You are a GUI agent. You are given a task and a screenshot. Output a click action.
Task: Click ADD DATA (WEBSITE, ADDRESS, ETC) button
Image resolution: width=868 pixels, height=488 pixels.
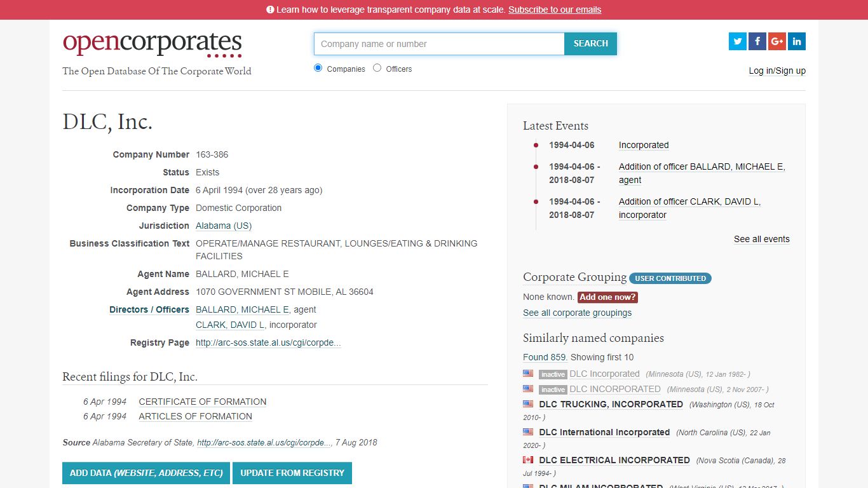pos(146,473)
